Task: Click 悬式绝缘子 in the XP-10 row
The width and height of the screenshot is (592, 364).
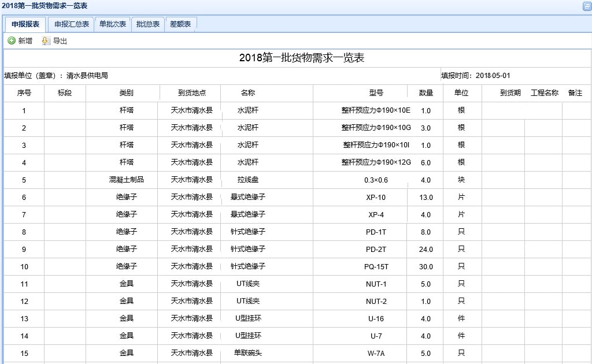Action: pos(247,197)
